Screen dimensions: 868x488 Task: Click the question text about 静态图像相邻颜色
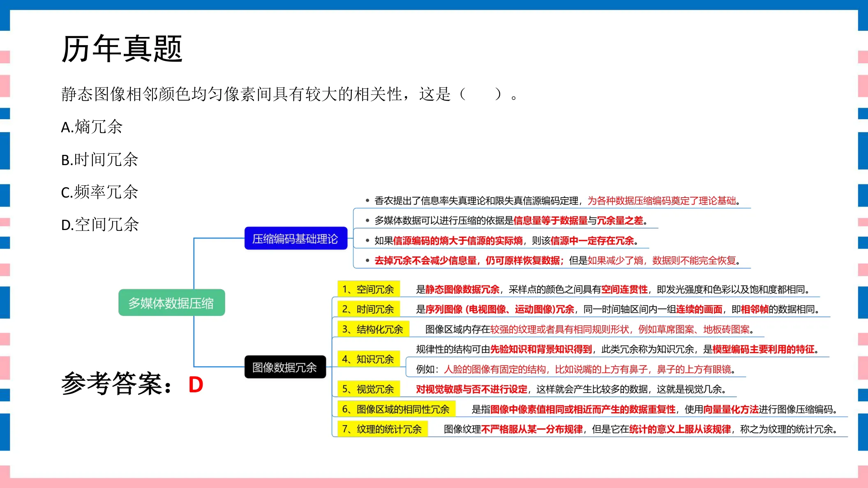[x=290, y=94]
